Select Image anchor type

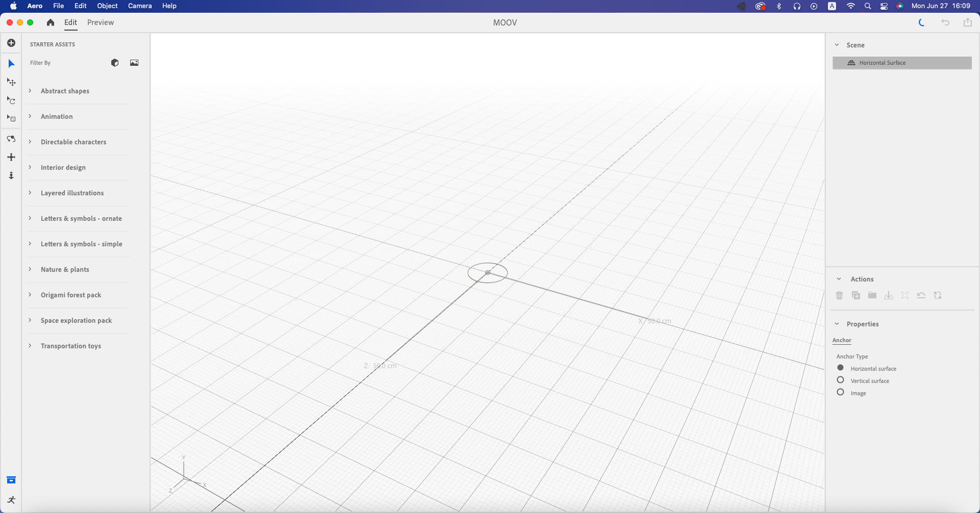coord(841,392)
